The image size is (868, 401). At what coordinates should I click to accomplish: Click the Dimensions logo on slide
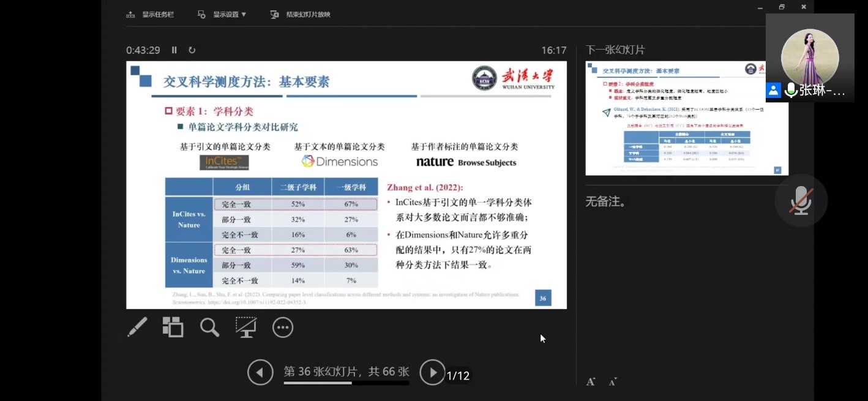click(340, 162)
